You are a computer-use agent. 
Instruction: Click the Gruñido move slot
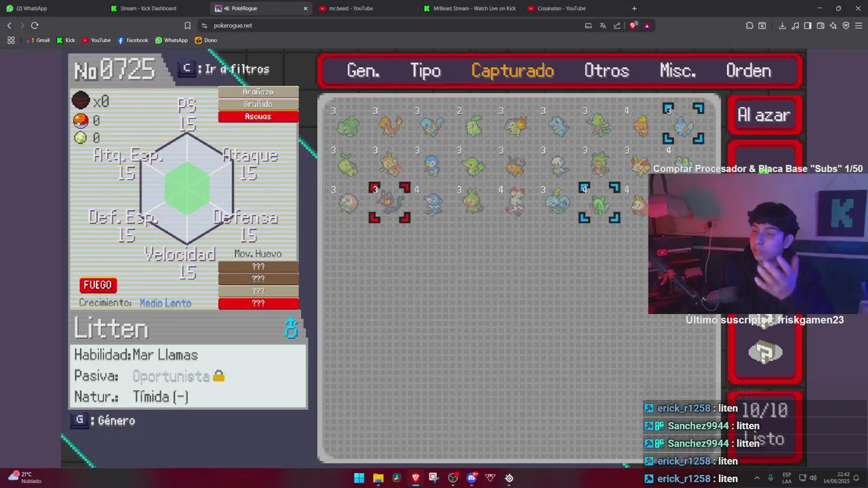[x=258, y=104]
